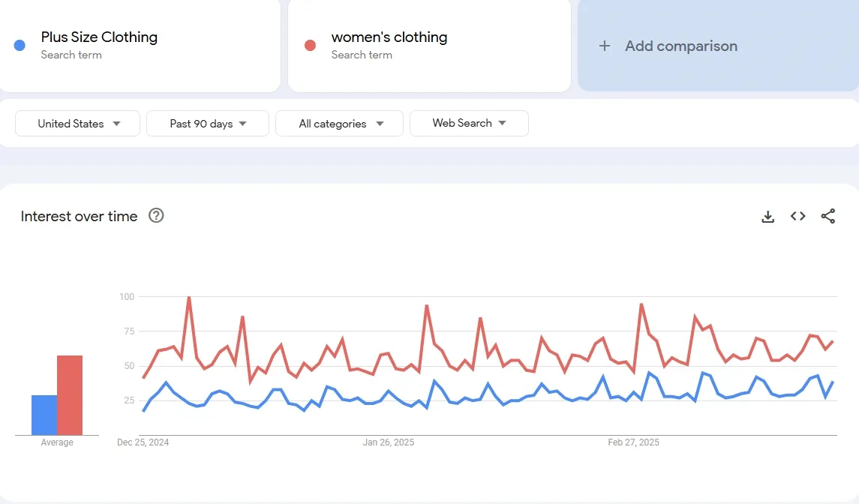
Task: Select the red dot for women's clothing
Action: coord(310,46)
